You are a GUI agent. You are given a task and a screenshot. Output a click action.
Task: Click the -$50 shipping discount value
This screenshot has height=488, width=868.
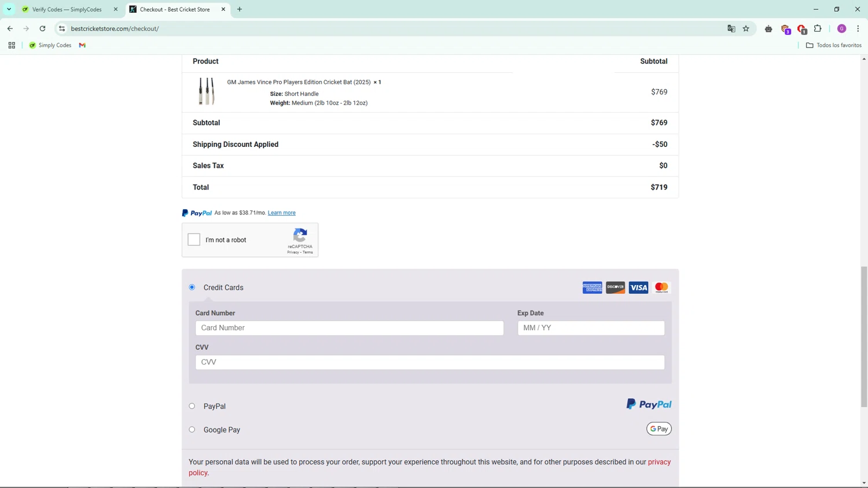pyautogui.click(x=660, y=145)
